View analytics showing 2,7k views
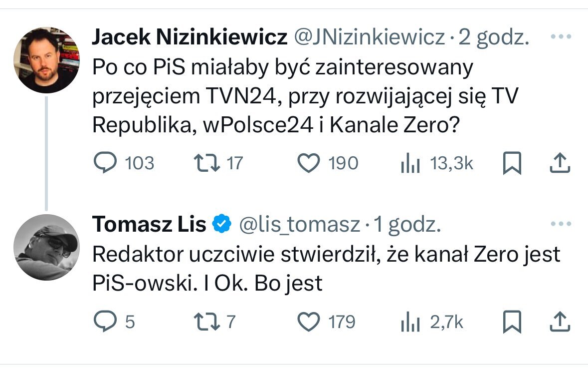The image size is (588, 369). click(410, 322)
